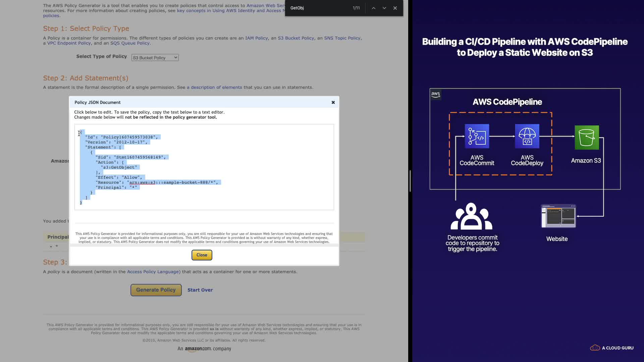Close Policy JSON Document dialog with X
Viewport: 644px width, 362px height.
333,103
